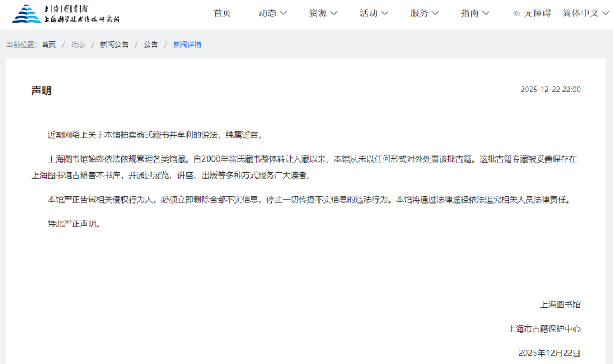This screenshot has width=613, height=364.
Task: Click 新闻详情 in the breadcrumb
Action: point(187,45)
